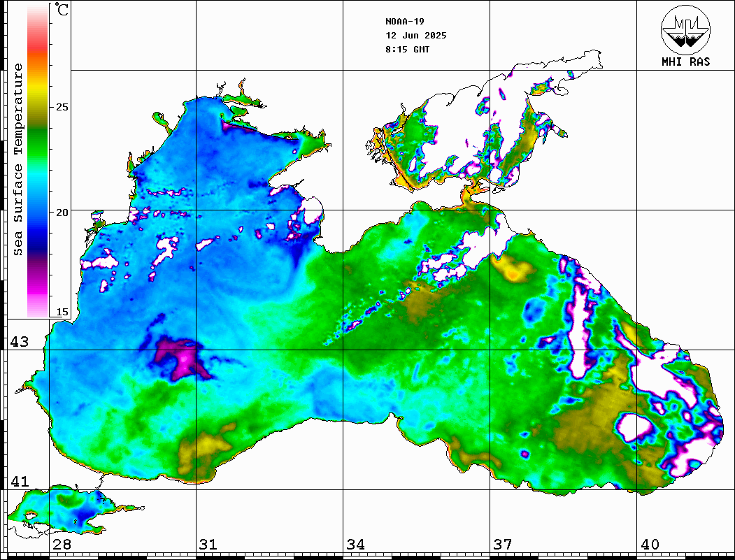This screenshot has height=560, width=735.
Task: Click the large purple cold patch near 43°N
Action: pyautogui.click(x=180, y=359)
